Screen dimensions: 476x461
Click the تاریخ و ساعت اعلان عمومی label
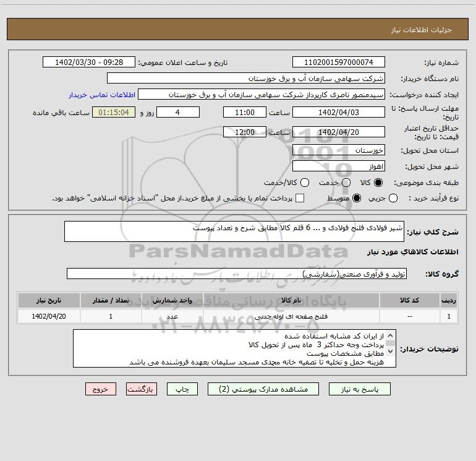(183, 62)
